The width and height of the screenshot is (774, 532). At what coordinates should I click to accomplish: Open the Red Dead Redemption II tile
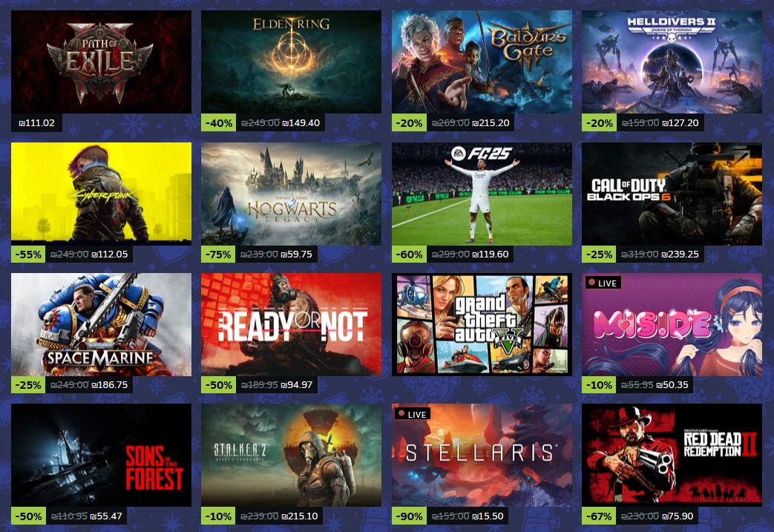672,455
